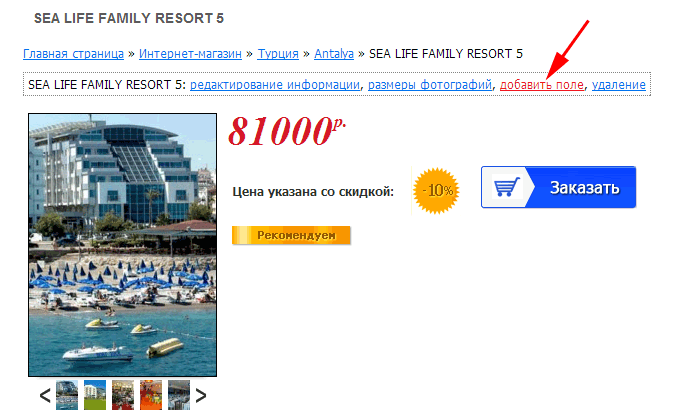Show next gallery thumbnails with right arrow
This screenshot has height=417, width=678.
[201, 395]
